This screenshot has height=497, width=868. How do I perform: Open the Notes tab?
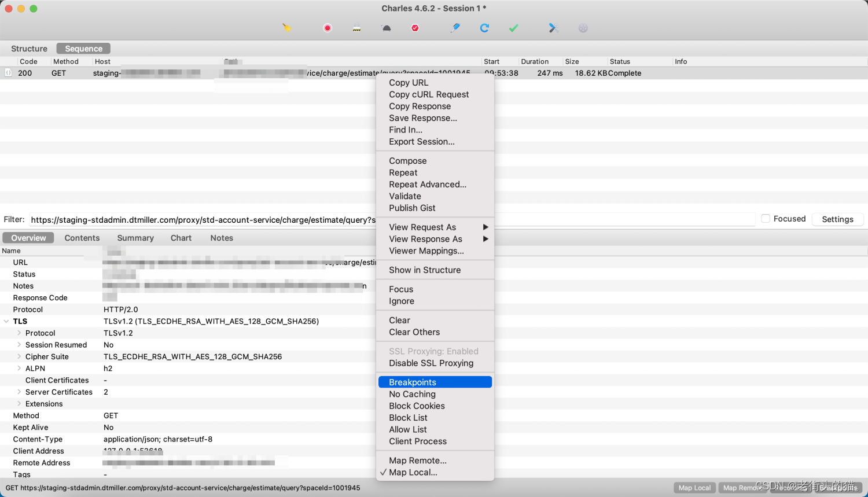[x=222, y=238]
